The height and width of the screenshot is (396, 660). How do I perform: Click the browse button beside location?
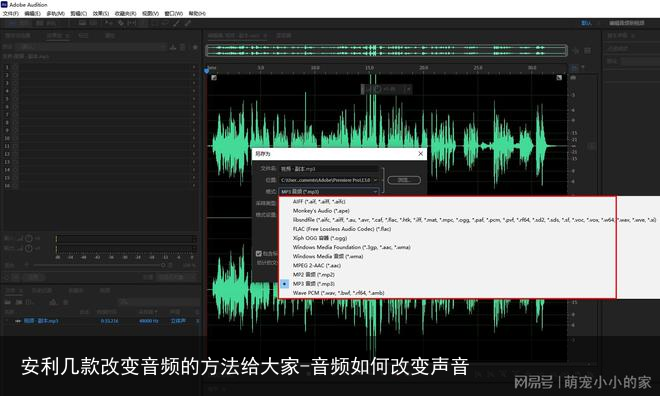(404, 180)
